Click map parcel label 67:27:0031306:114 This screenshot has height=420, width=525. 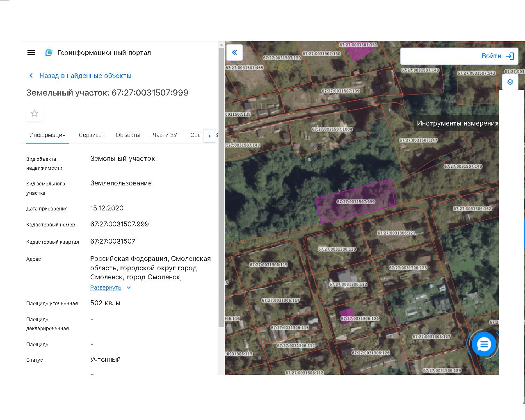click(x=296, y=345)
